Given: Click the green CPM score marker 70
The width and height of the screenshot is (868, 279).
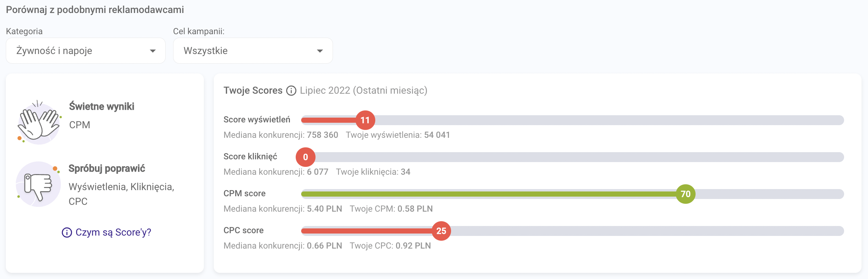Looking at the screenshot, I should (x=685, y=194).
